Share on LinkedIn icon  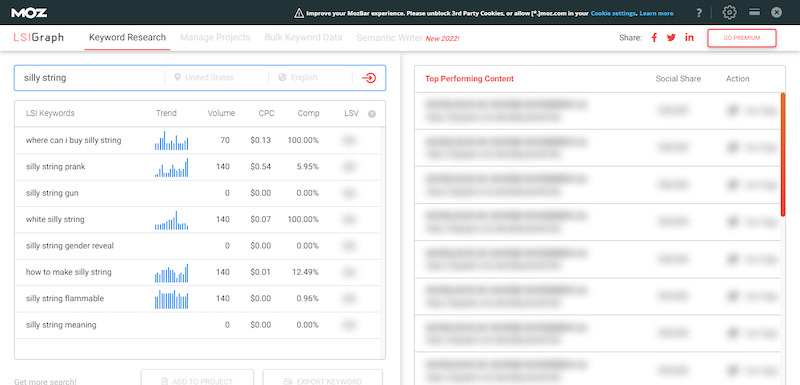(x=689, y=38)
